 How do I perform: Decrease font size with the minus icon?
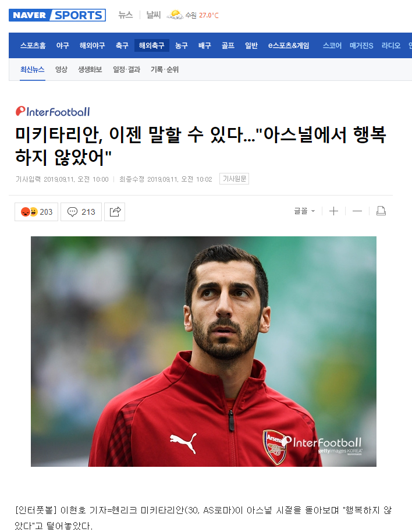point(357,211)
